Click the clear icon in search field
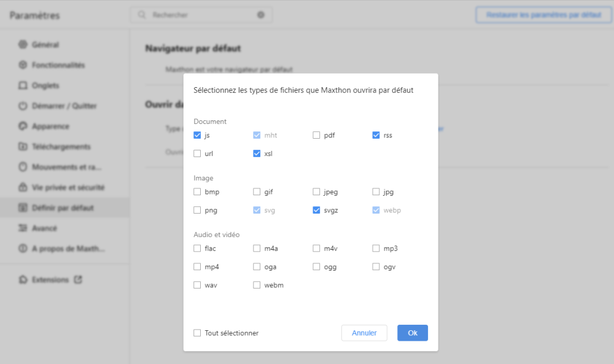 [261, 15]
